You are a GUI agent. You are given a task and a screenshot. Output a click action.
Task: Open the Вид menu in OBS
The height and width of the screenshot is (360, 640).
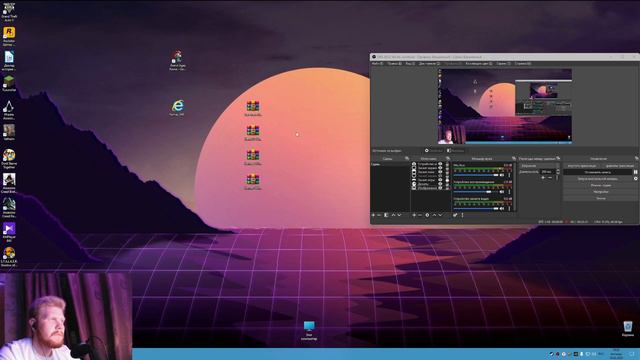pyautogui.click(x=410, y=64)
